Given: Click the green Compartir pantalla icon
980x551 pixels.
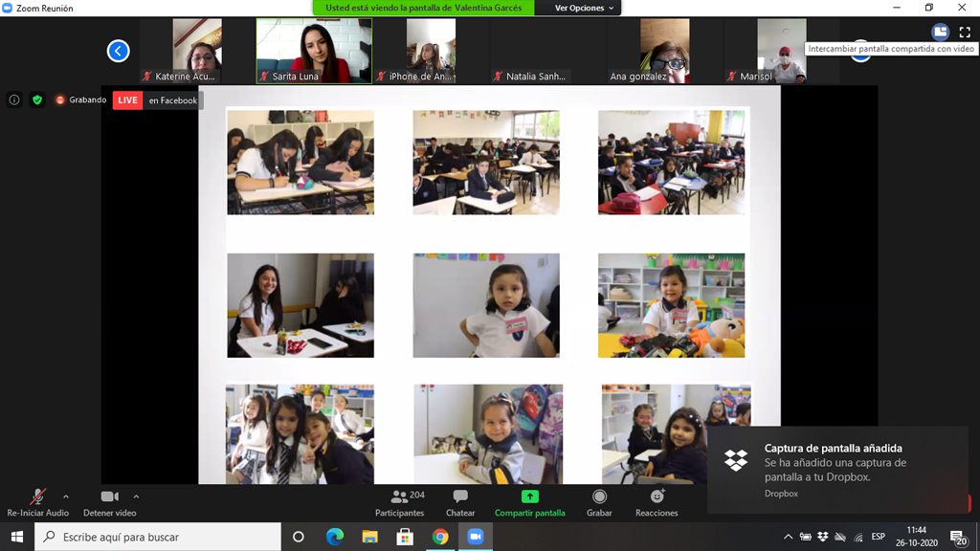Looking at the screenshot, I should [x=529, y=496].
